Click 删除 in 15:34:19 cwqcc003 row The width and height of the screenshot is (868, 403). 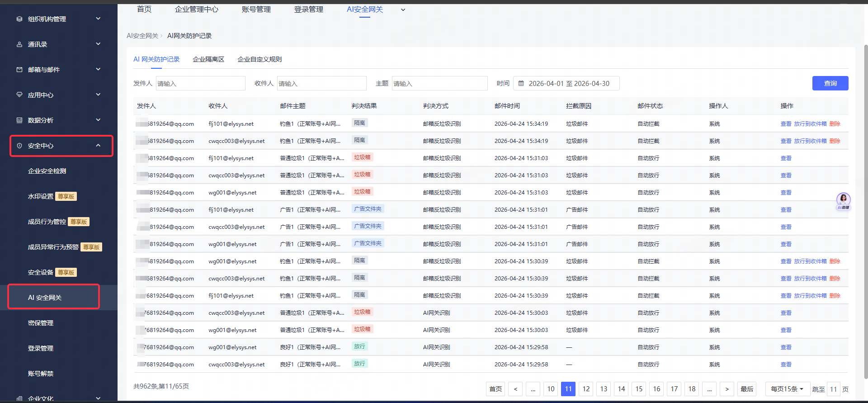(835, 141)
